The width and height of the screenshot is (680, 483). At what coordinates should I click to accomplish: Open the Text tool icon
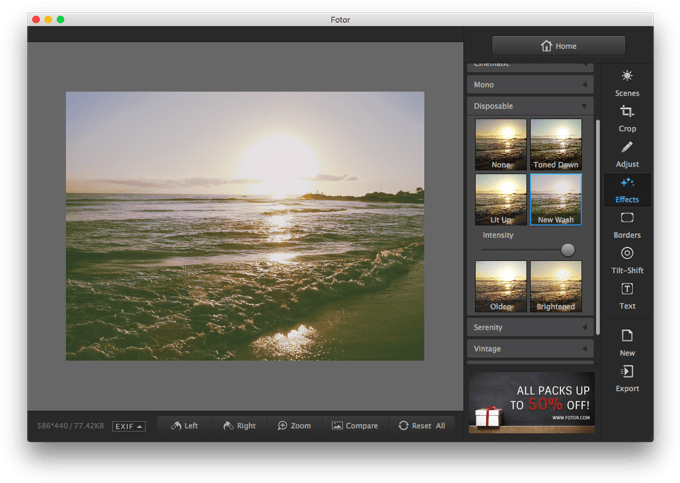(x=627, y=289)
